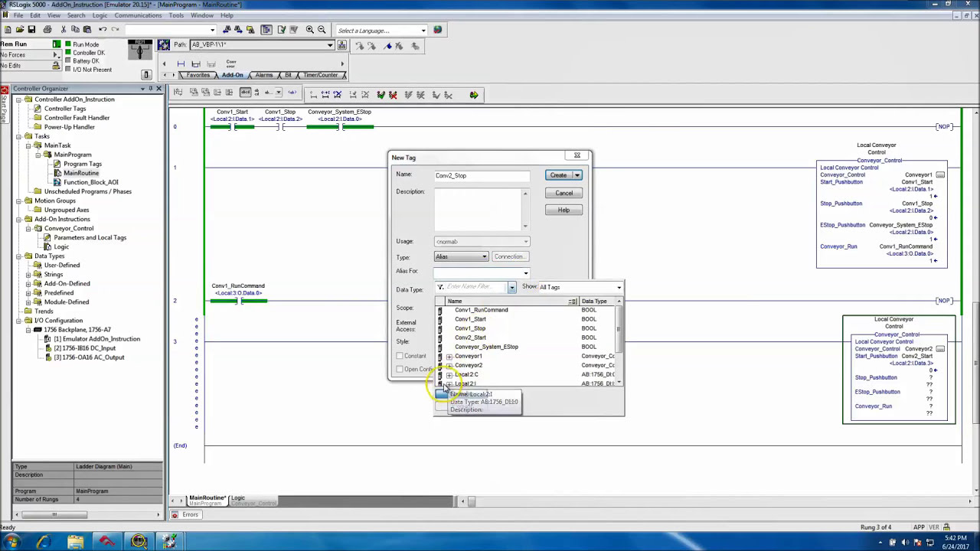Viewport: 980px width, 551px height.
Task: Click the Conveyor_Control add-on instruction icon
Action: pos(231,64)
